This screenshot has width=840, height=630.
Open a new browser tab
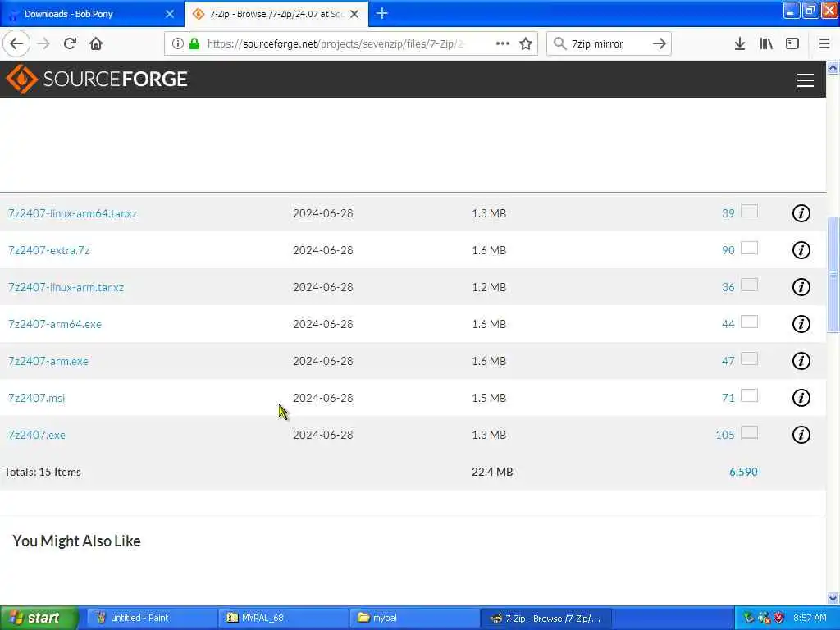point(382,13)
